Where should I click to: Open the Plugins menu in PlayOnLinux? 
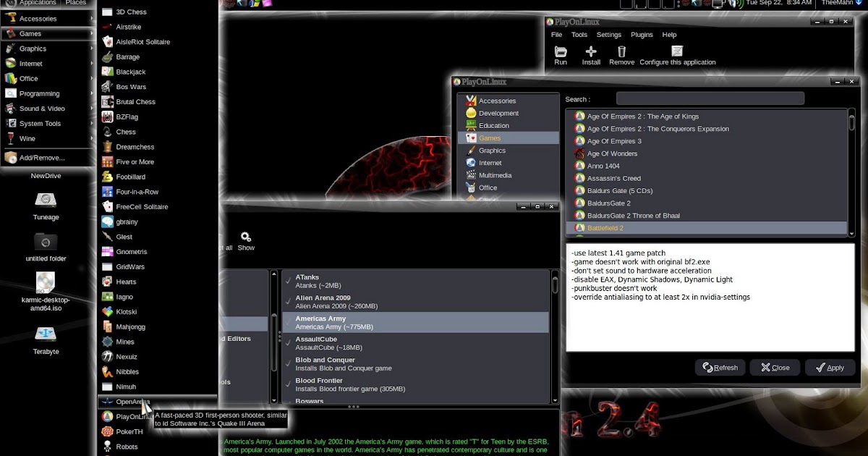coord(642,35)
